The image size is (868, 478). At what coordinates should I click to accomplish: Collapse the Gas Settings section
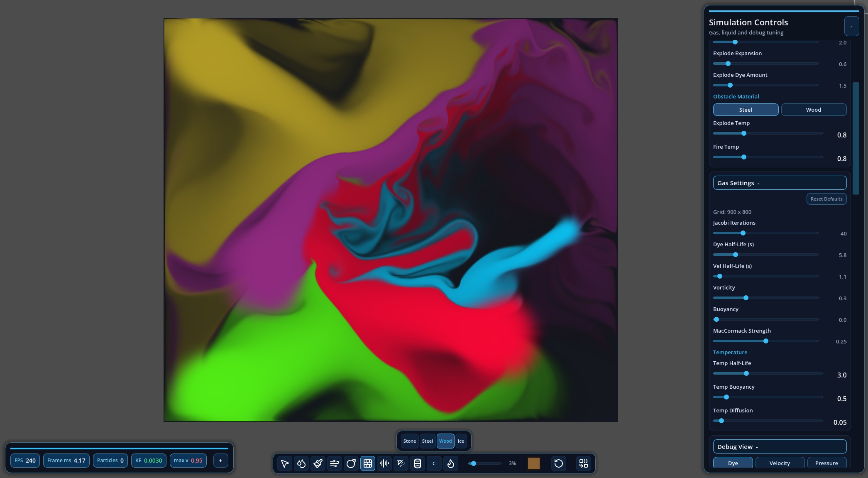pyautogui.click(x=780, y=183)
